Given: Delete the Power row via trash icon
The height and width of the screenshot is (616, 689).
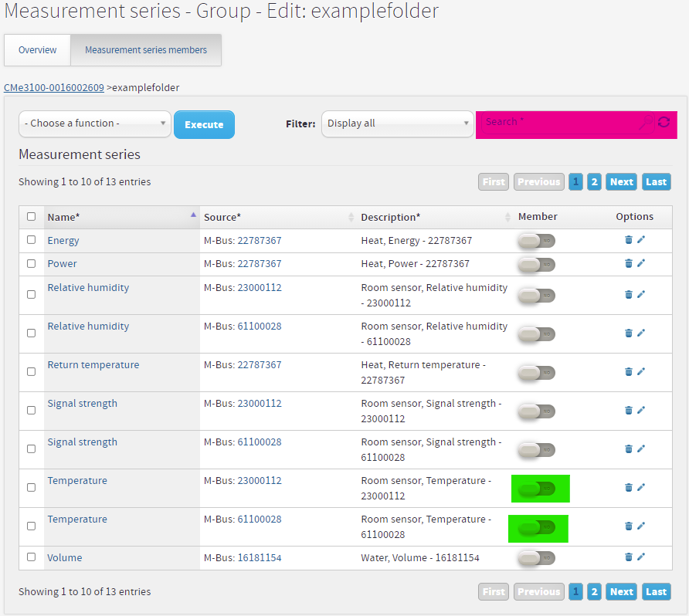Looking at the screenshot, I should pyautogui.click(x=628, y=263).
